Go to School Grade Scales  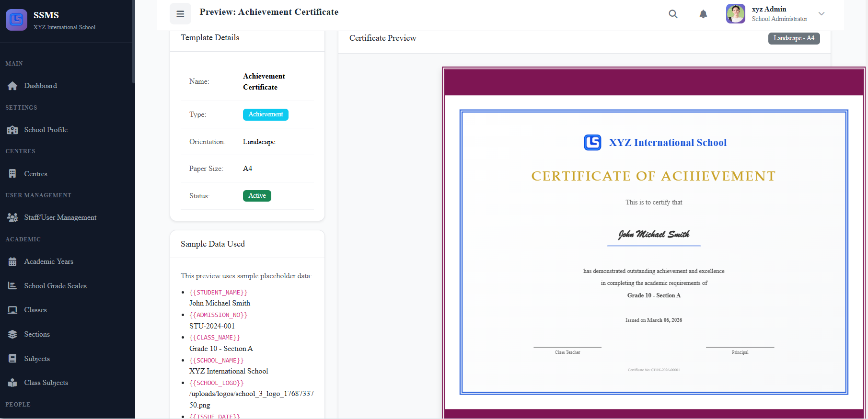point(55,286)
